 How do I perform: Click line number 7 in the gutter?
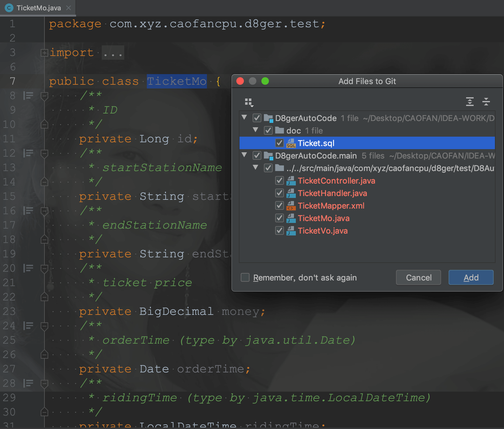click(13, 81)
